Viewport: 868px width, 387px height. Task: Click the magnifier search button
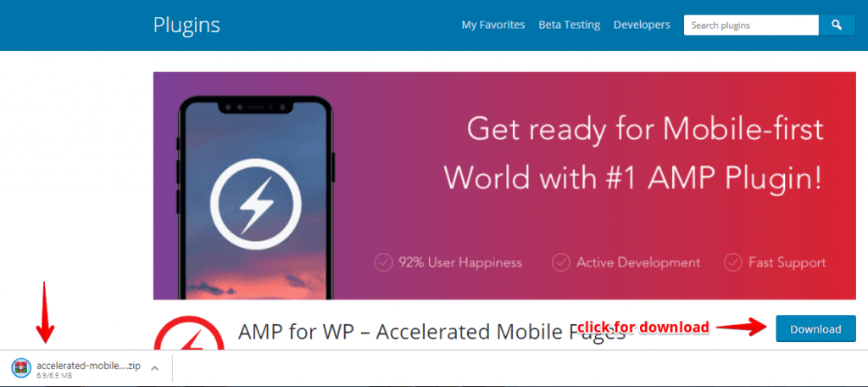(837, 25)
